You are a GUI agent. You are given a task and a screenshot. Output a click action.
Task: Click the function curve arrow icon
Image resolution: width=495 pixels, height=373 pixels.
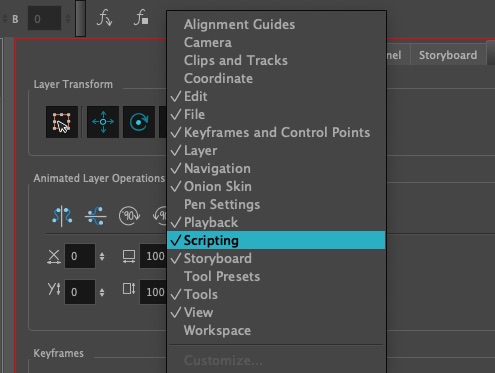pyautogui.click(x=104, y=18)
